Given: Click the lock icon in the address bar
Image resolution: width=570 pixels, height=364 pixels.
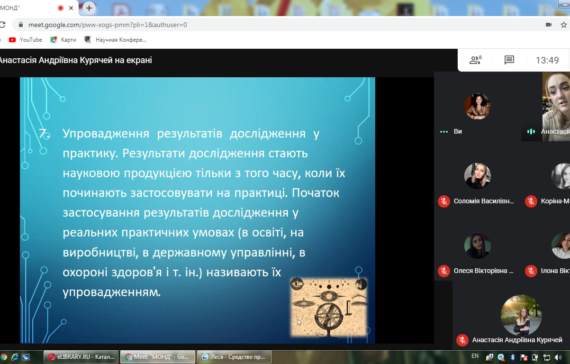Looking at the screenshot, I should pyautogui.click(x=21, y=25).
